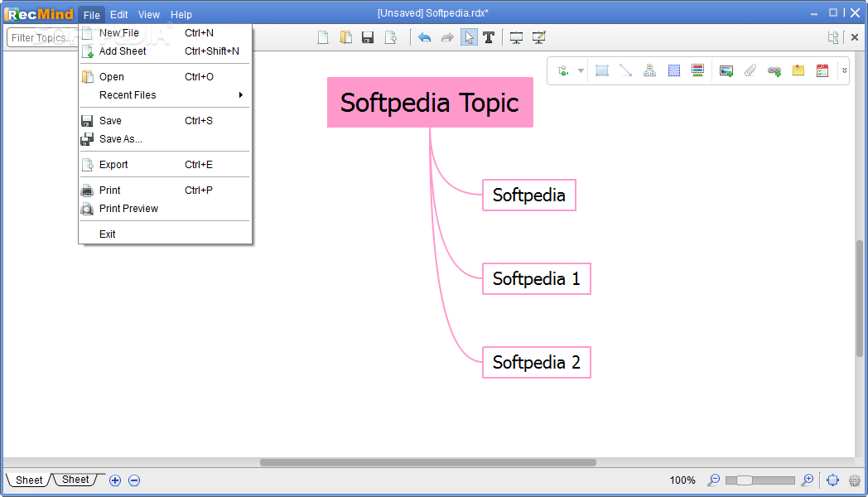Screen dimensions: 868x497
Task: Click the dashed boundary box icon
Action: (x=673, y=71)
